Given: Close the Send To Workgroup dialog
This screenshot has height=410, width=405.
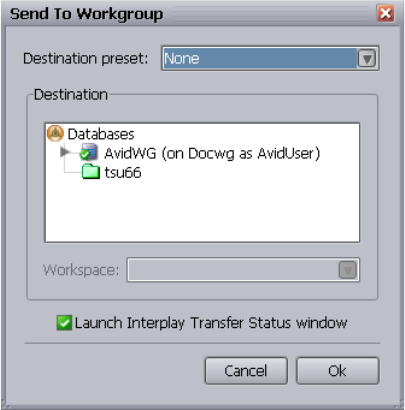Looking at the screenshot, I should [386, 13].
